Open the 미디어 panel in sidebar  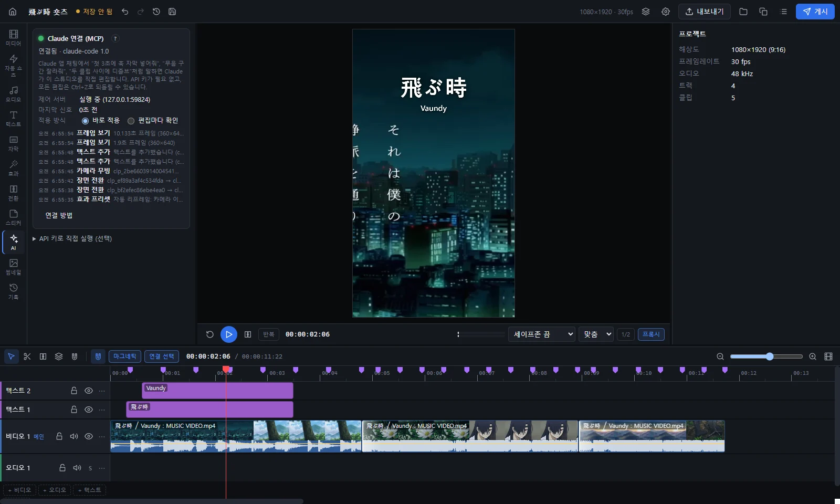point(14,37)
